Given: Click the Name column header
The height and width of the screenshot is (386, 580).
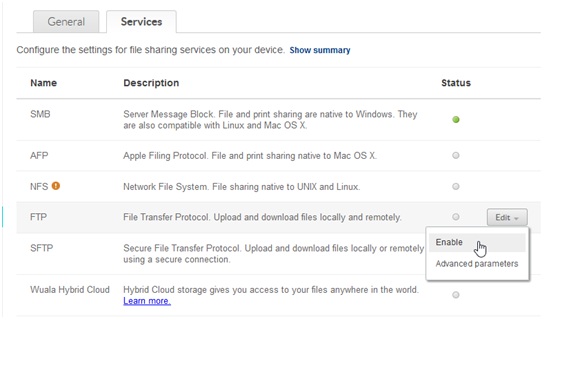Looking at the screenshot, I should [43, 83].
